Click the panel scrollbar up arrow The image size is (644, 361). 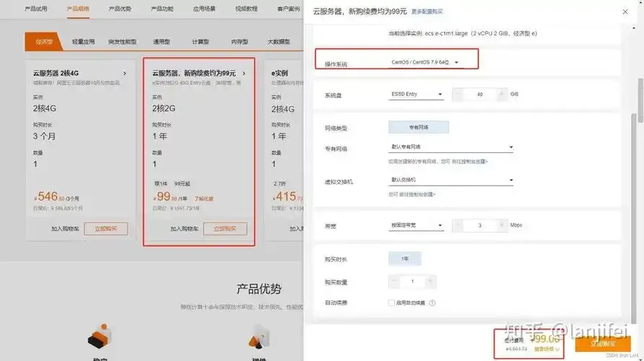635,28
